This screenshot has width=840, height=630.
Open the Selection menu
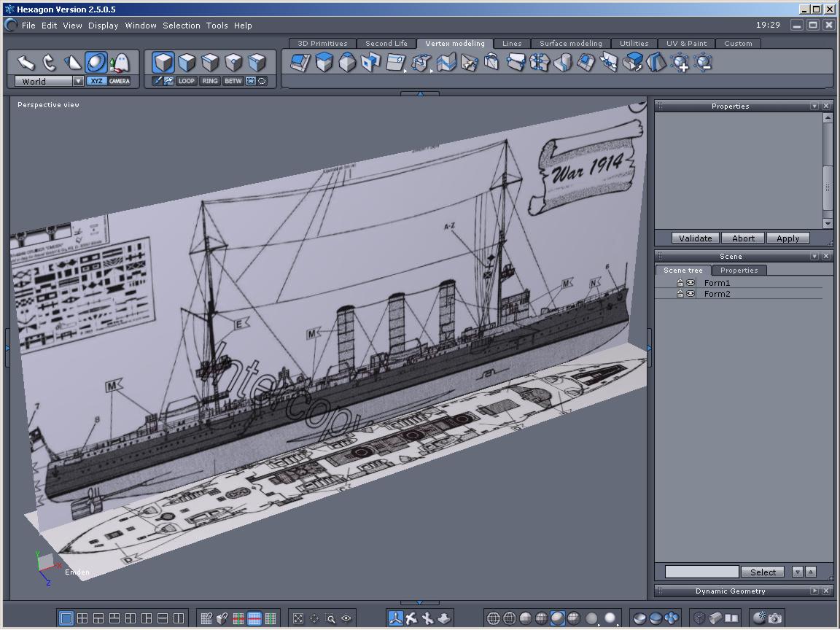pos(181,26)
